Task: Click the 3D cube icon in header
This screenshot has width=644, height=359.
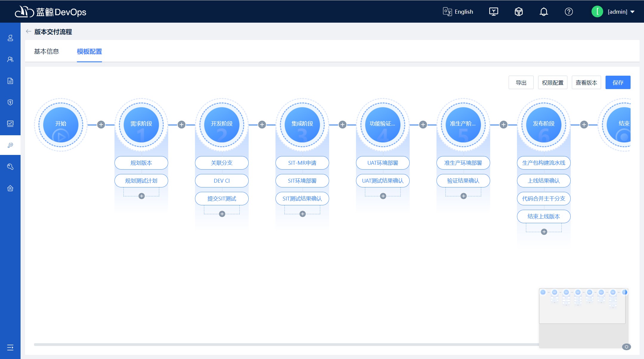Action: click(518, 12)
